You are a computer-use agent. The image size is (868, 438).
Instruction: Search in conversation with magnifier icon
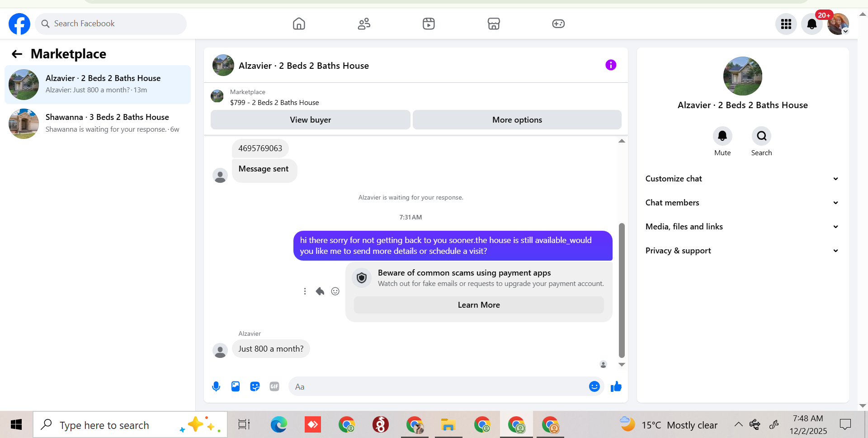[x=761, y=136]
